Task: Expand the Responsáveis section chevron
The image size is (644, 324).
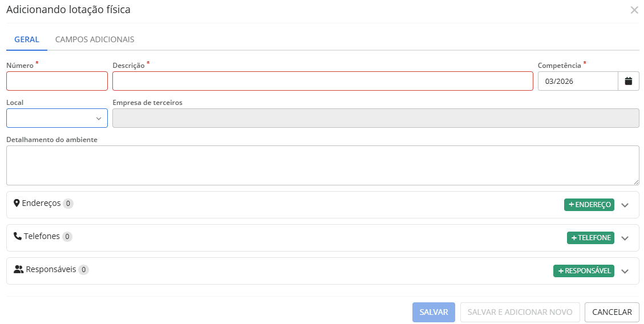Action: click(x=625, y=272)
